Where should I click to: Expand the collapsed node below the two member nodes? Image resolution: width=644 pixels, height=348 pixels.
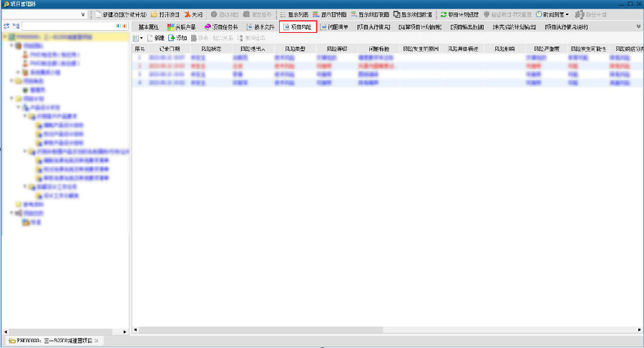point(18,72)
